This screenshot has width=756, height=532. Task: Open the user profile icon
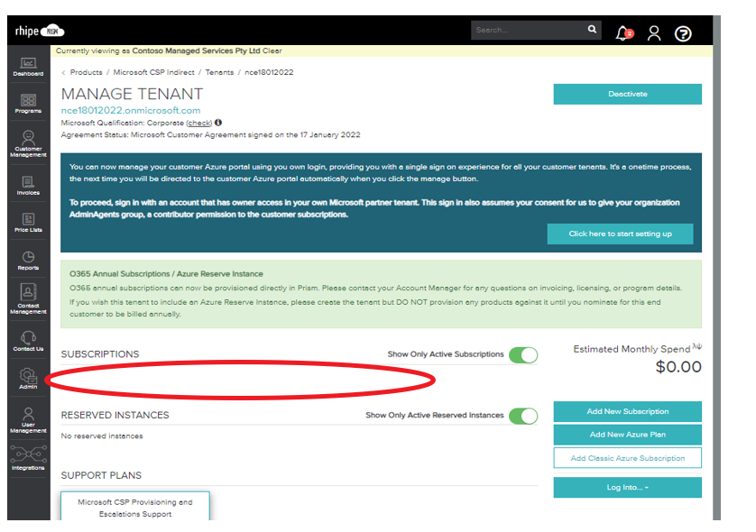click(654, 33)
